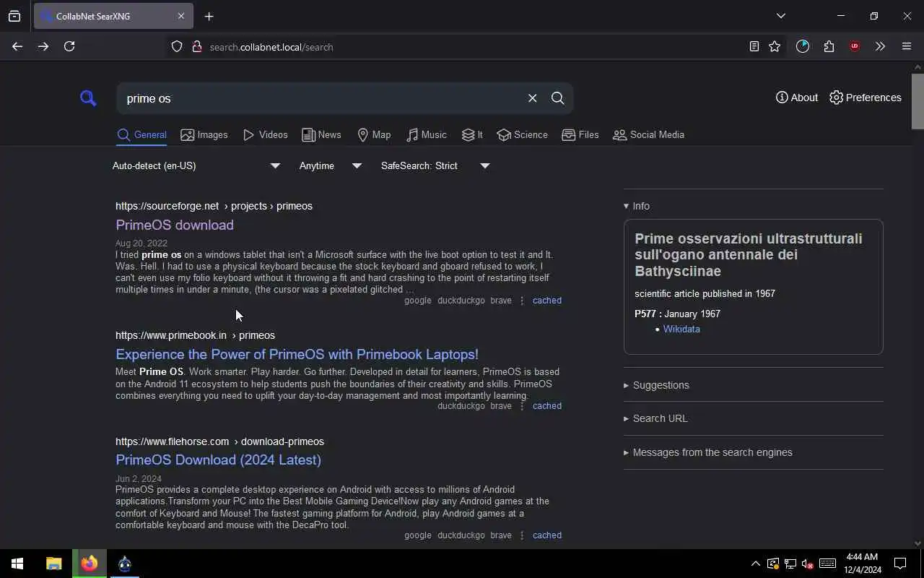Go back with browser back arrow
924x578 pixels.
pos(17,46)
